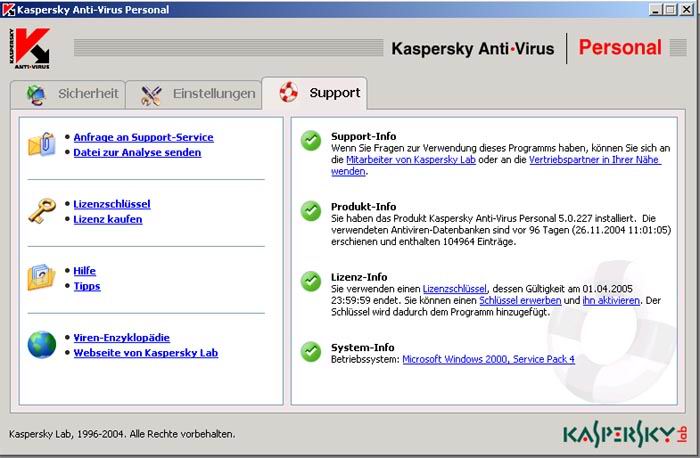Click the Kaspersky Anti-Virus logo in the header
700x458 pixels.
coord(29,48)
